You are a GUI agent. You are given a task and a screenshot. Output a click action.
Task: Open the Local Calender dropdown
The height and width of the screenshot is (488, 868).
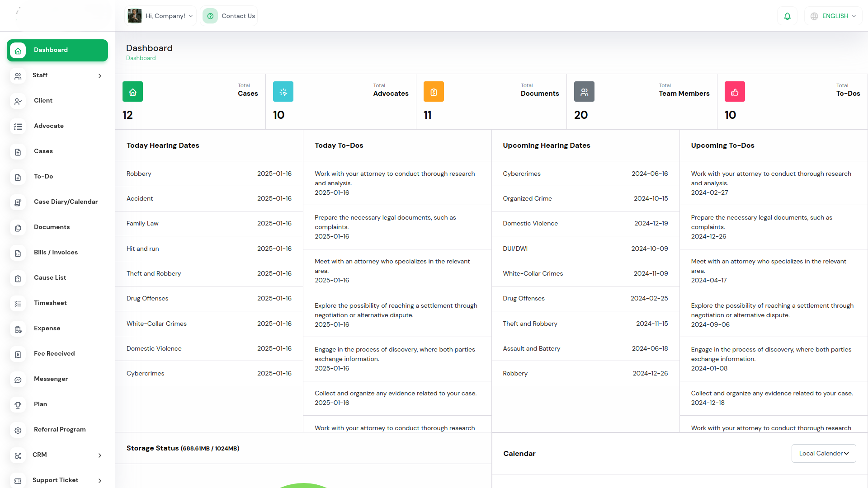tap(823, 453)
